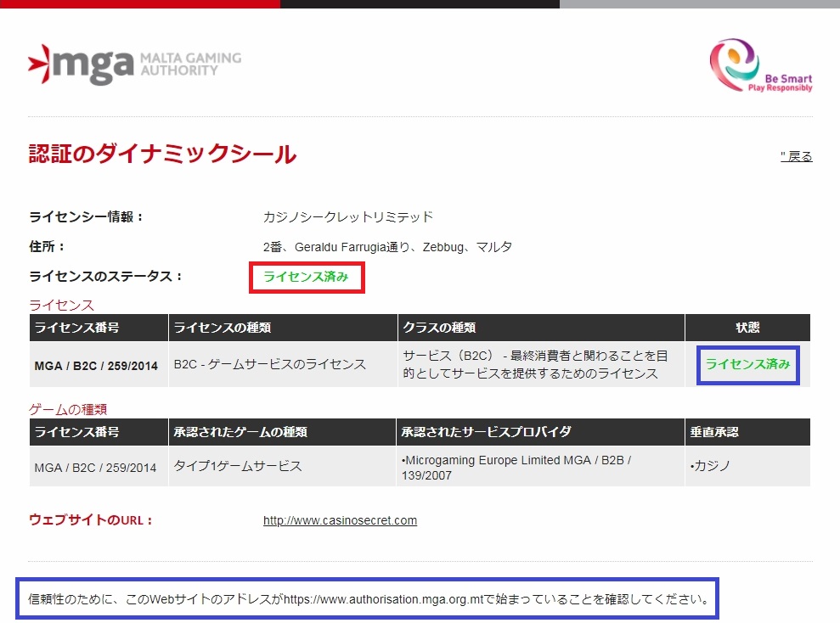Click the ライセンス番号 header in the ゲームの種類 table
The width and height of the screenshot is (840, 623).
click(99, 432)
